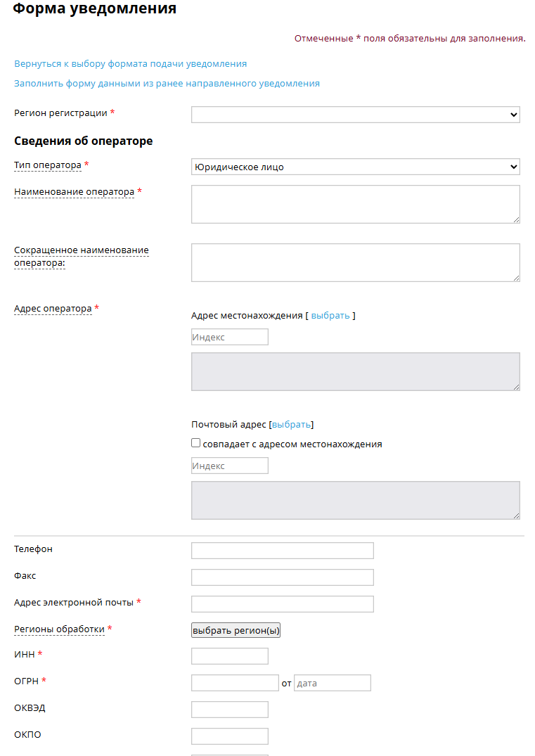Viewport: 535px width, 756px height.
Task: Click the ОГРН дата field
Action: [332, 683]
